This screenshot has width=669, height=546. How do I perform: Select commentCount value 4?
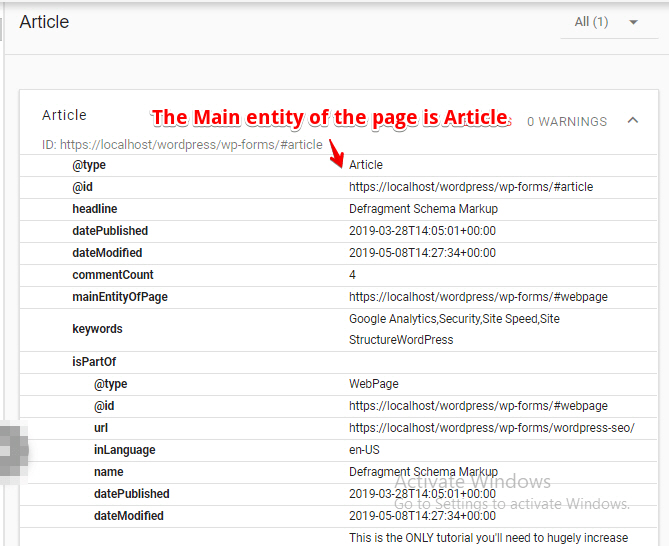point(352,275)
